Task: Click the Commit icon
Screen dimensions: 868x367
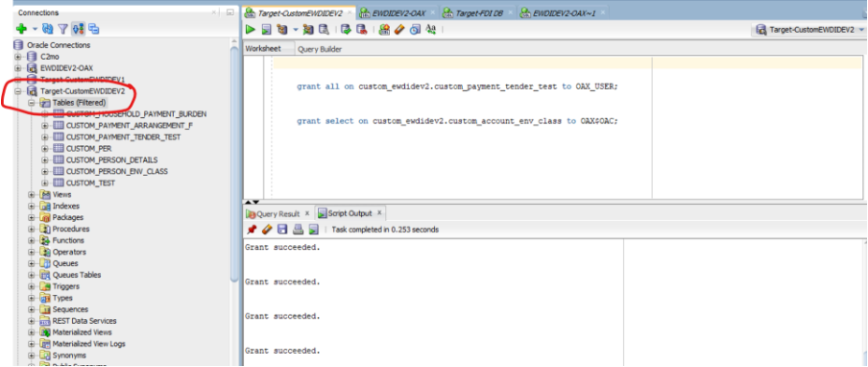Action: pos(346,30)
